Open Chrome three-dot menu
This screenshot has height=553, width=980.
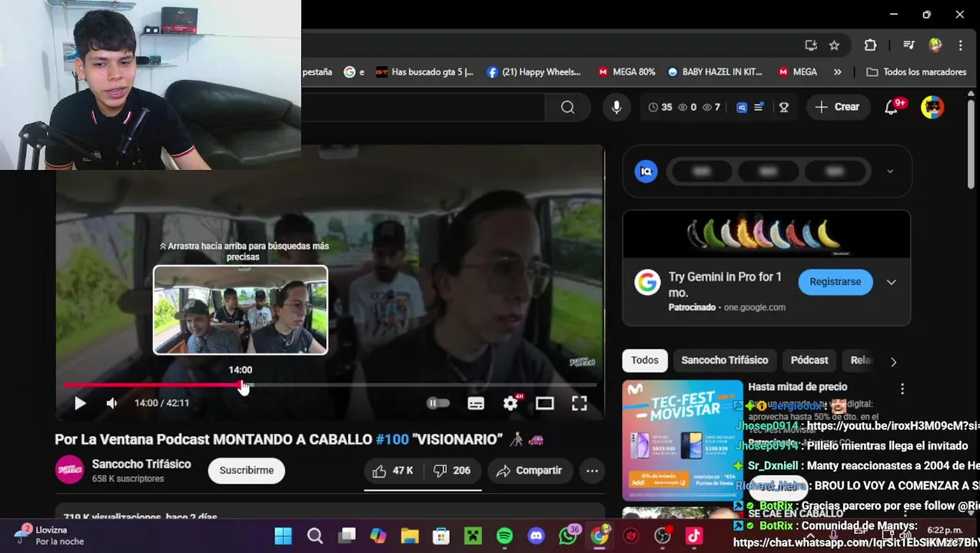point(961,45)
